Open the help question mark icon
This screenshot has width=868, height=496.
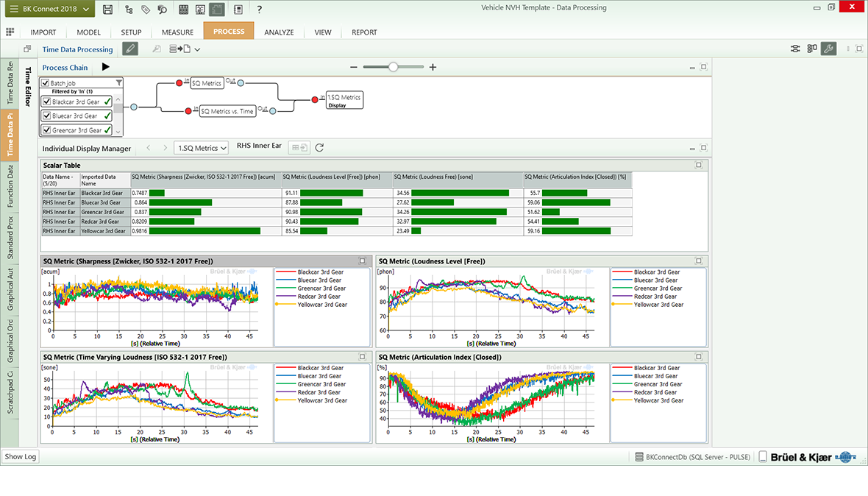[x=260, y=10]
